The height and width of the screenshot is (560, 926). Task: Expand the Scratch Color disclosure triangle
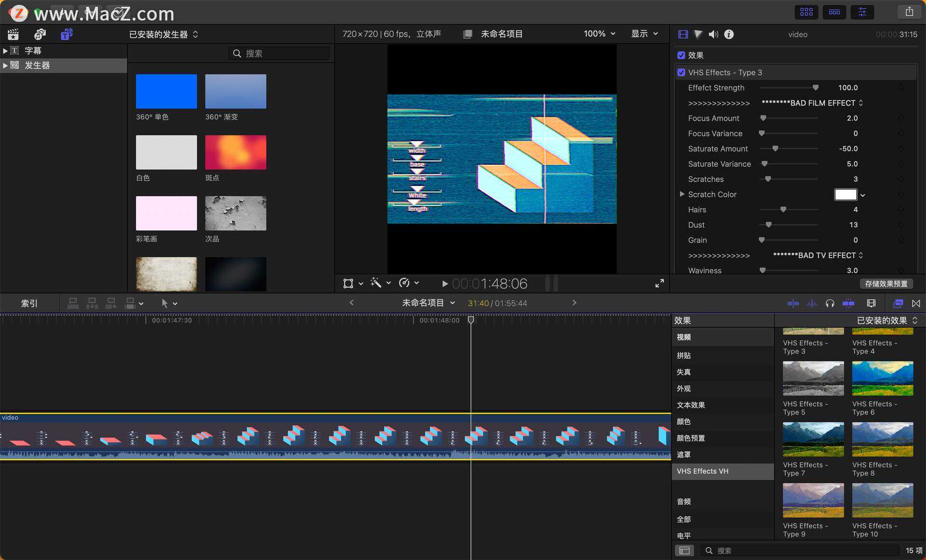pyautogui.click(x=681, y=194)
